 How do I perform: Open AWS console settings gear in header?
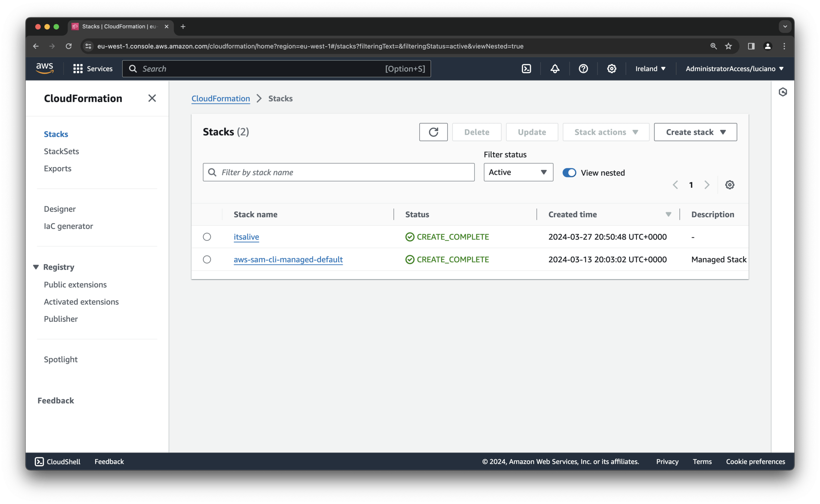tap(612, 69)
